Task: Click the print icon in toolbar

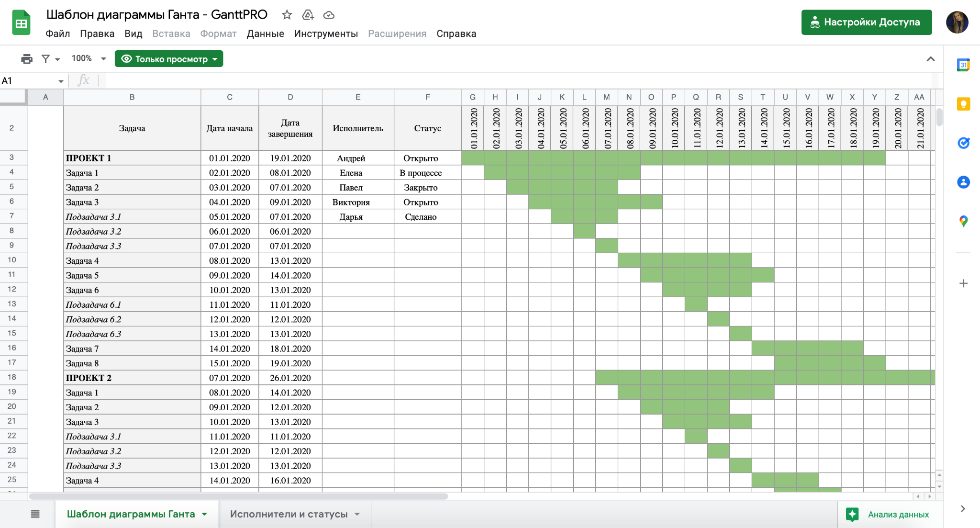Action: [27, 59]
